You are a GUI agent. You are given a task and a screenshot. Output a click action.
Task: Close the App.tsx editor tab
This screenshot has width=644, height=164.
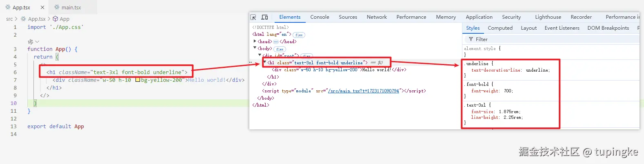(42, 7)
